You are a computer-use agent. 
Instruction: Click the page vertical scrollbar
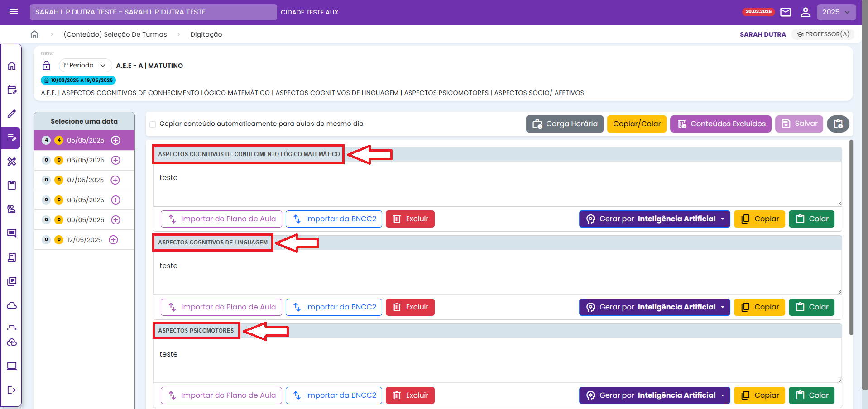pos(851,235)
